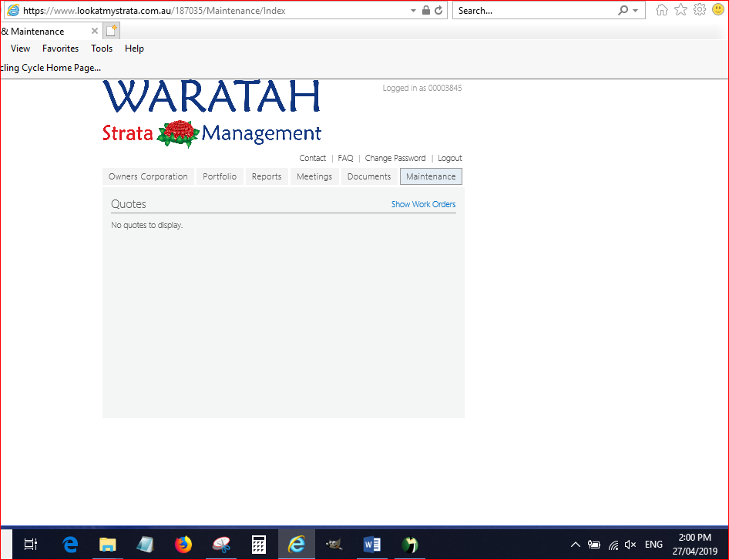The width and height of the screenshot is (729, 560).
Task: Click the muted volume tray icon
Action: 630,544
